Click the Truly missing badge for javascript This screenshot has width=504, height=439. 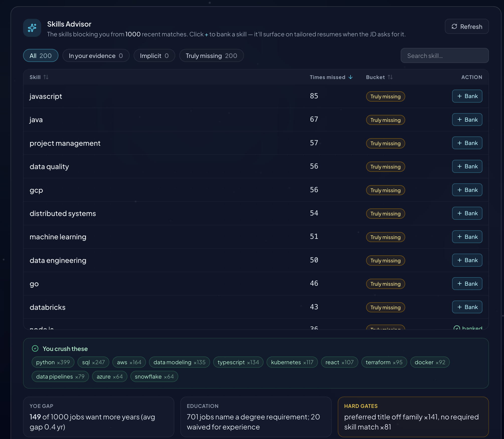(385, 97)
